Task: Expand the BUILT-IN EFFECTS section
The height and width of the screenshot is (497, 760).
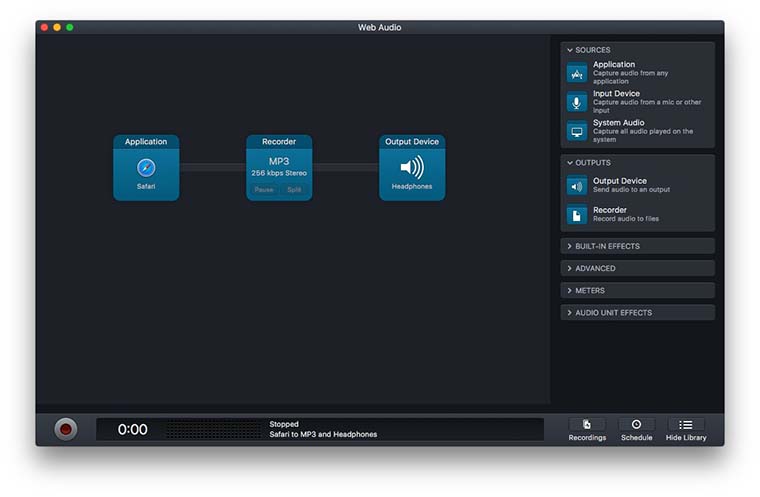Action: [x=637, y=246]
